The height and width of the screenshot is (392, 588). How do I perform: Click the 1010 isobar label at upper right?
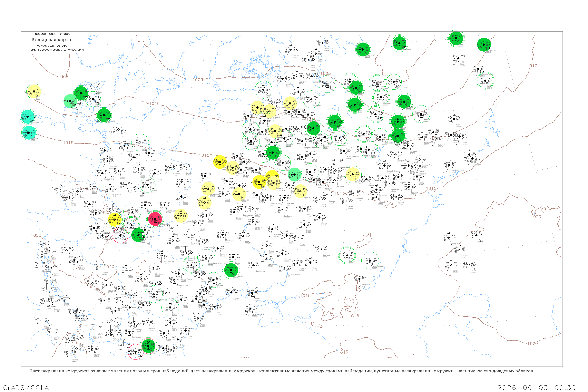click(x=532, y=66)
